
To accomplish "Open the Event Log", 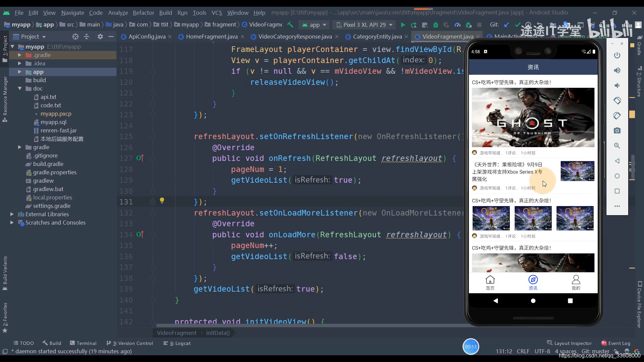I will tap(616, 343).
